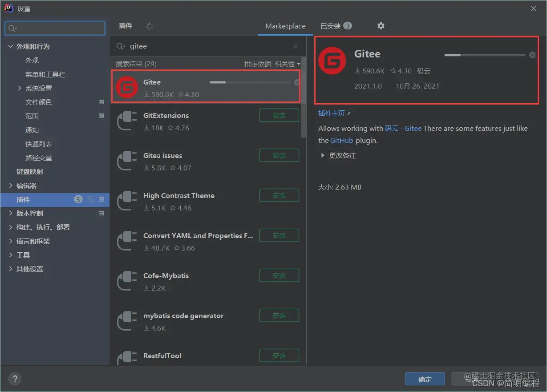
Task: Expand the 系统设置 tree node
Action: click(20, 88)
